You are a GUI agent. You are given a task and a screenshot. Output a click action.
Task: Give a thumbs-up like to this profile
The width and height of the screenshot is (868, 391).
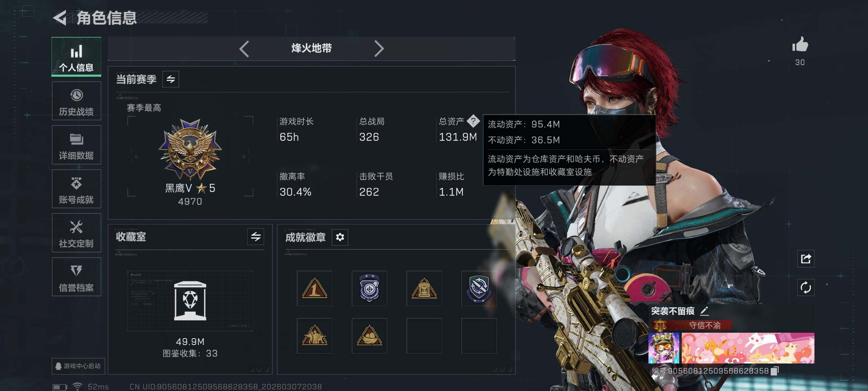(800, 45)
